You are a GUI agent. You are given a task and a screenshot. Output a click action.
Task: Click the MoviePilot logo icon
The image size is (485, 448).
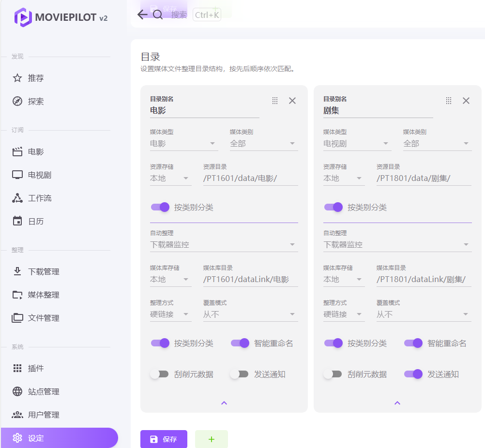(x=22, y=17)
